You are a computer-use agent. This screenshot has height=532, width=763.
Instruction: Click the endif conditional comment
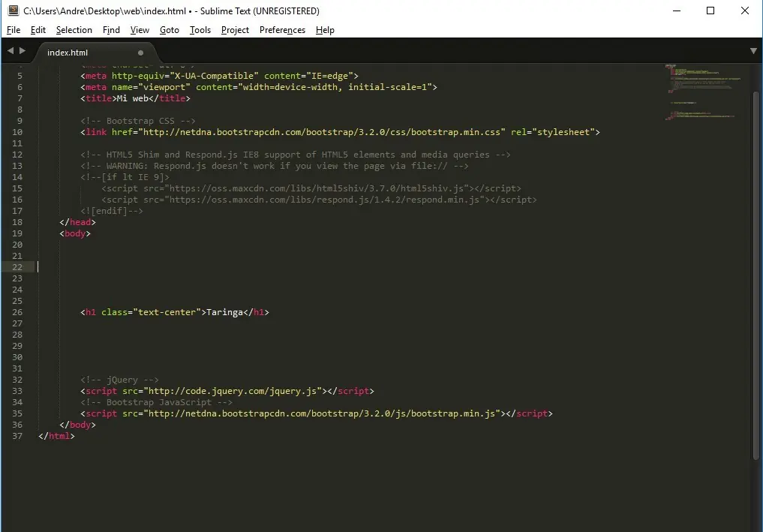(x=112, y=211)
